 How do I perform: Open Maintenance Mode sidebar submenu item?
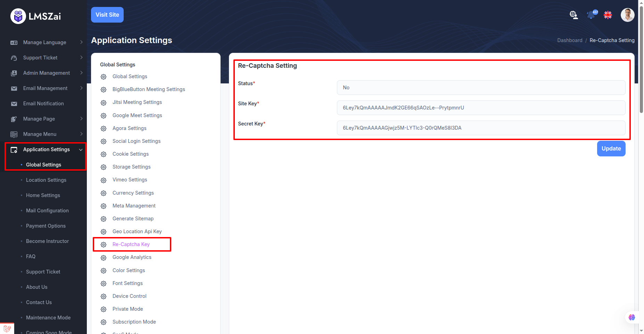coord(48,318)
